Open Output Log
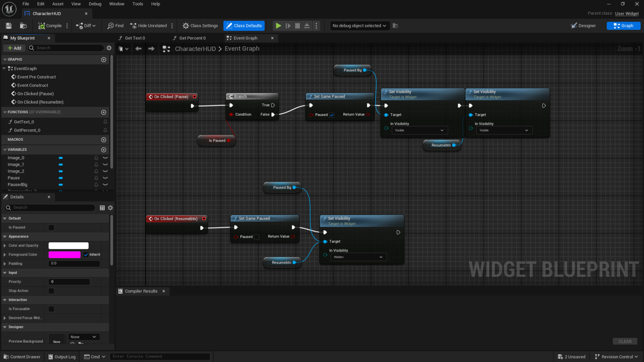Screen dimensions: 644x362 coord(62,357)
